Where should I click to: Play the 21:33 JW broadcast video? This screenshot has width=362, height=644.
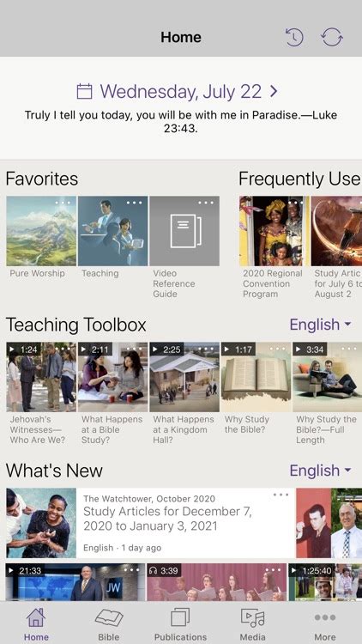point(75,582)
